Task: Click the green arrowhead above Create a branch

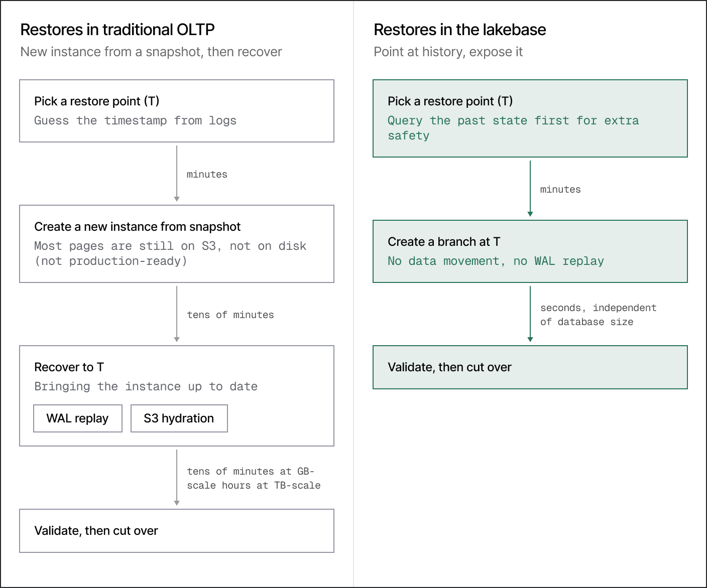Action: click(x=530, y=214)
